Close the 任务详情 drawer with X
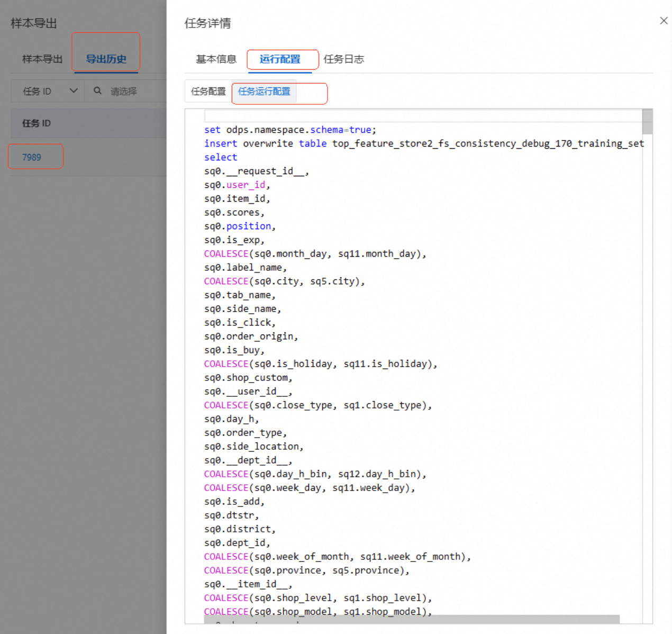 tap(664, 21)
